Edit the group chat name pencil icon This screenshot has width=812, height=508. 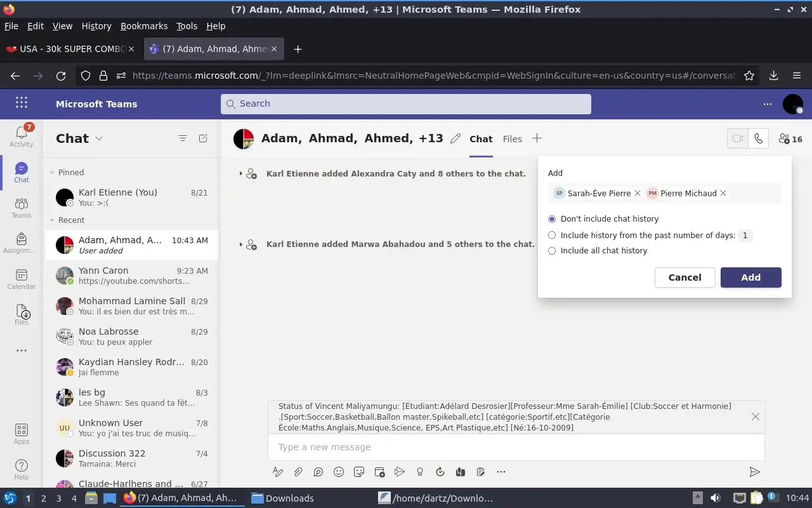[x=455, y=138]
